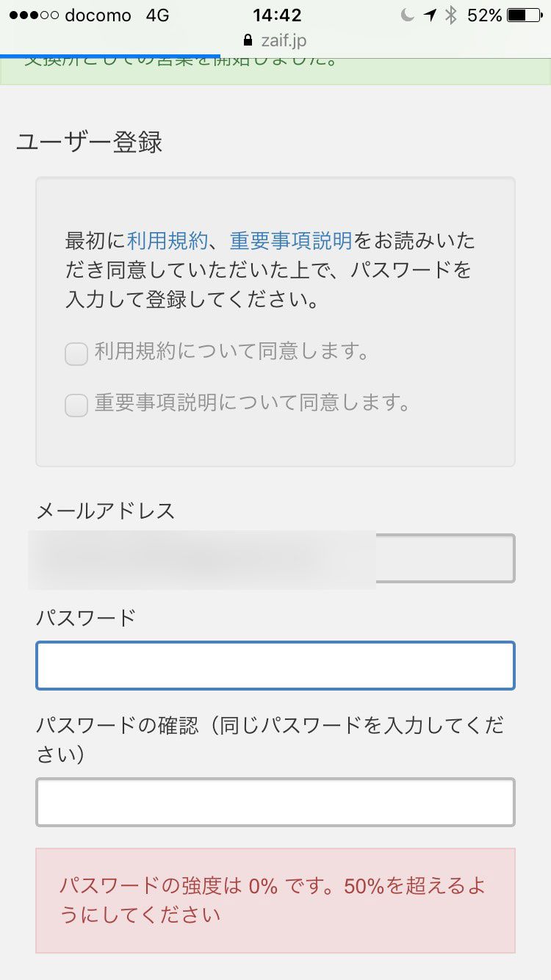This screenshot has height=980, width=551.
Task: Check the 重要事項説明について同意します checkbox
Action: 76,405
